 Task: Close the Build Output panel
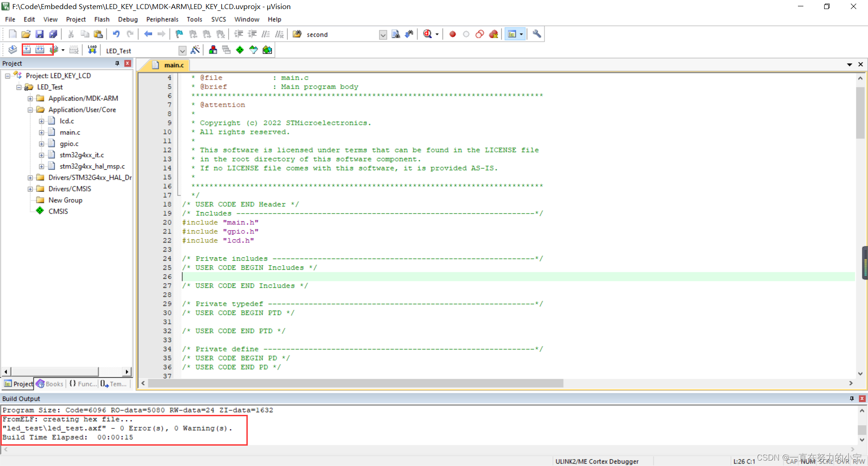(x=862, y=399)
